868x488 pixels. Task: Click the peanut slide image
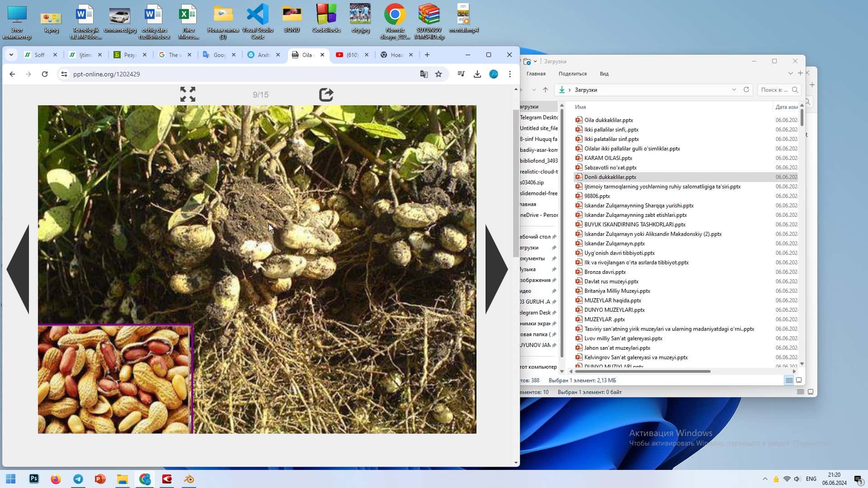tap(257, 269)
